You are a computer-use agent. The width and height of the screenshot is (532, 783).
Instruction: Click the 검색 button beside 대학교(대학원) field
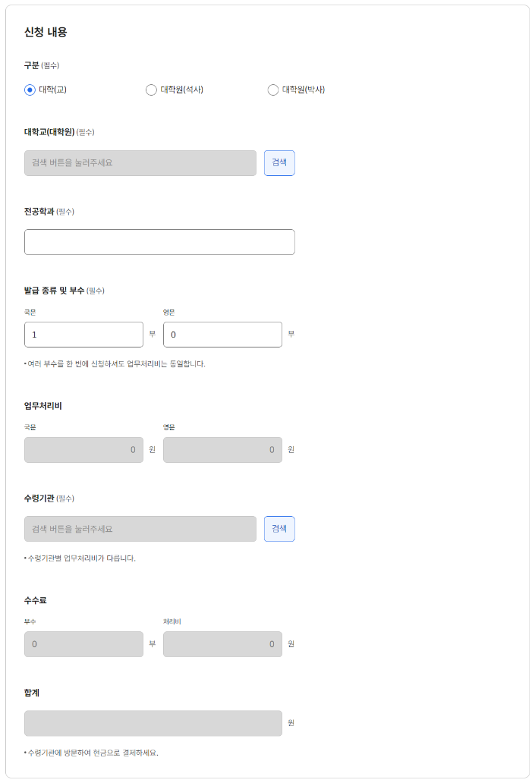click(x=279, y=163)
